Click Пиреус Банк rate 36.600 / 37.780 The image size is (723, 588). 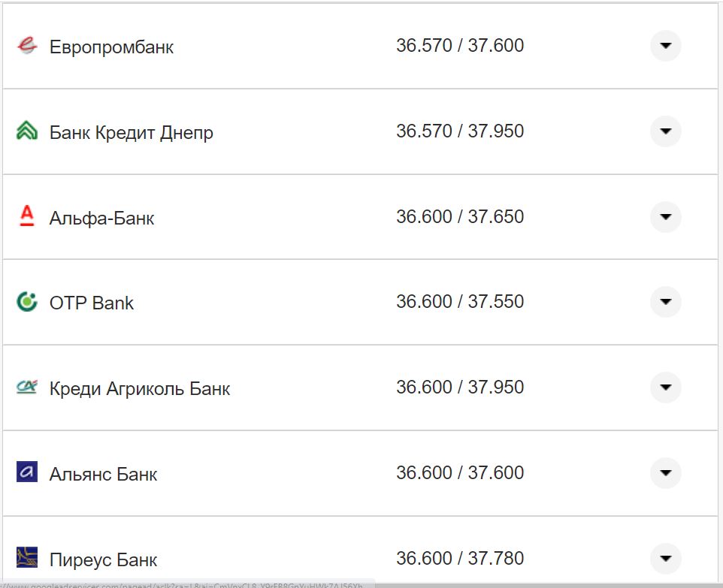[460, 559]
